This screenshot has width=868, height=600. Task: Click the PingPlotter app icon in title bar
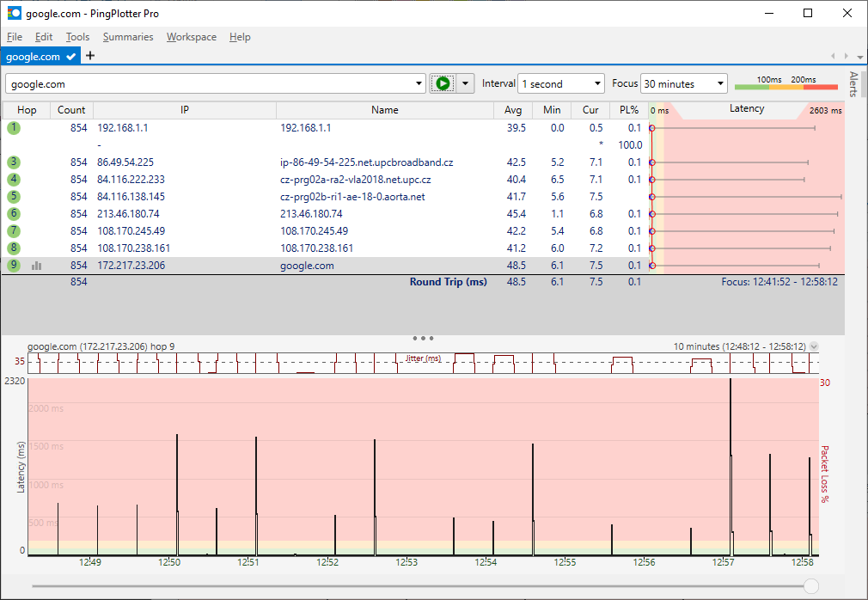(x=14, y=13)
